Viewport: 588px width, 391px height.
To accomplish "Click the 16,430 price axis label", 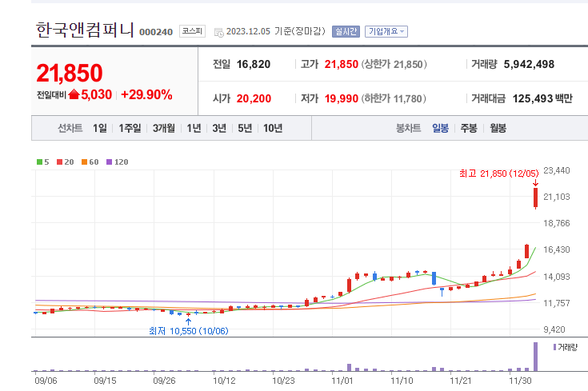I will (557, 249).
